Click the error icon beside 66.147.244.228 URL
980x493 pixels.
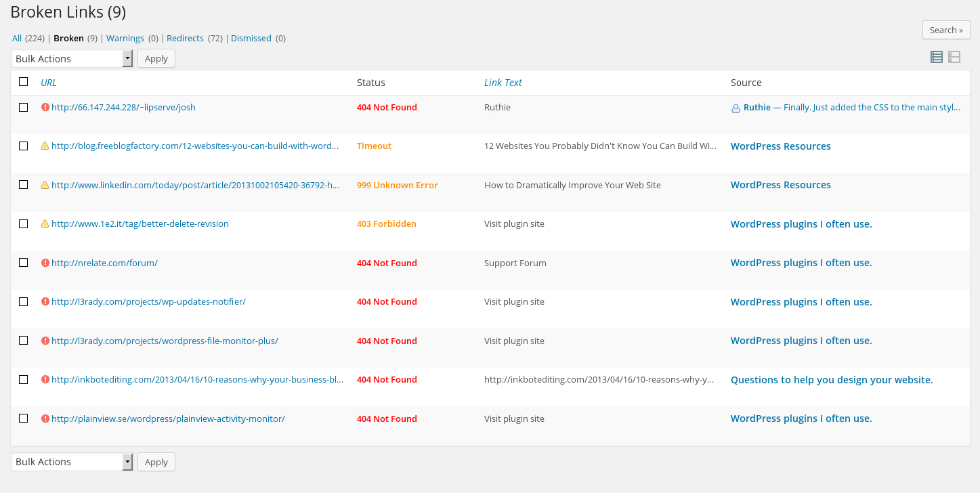[x=45, y=107]
